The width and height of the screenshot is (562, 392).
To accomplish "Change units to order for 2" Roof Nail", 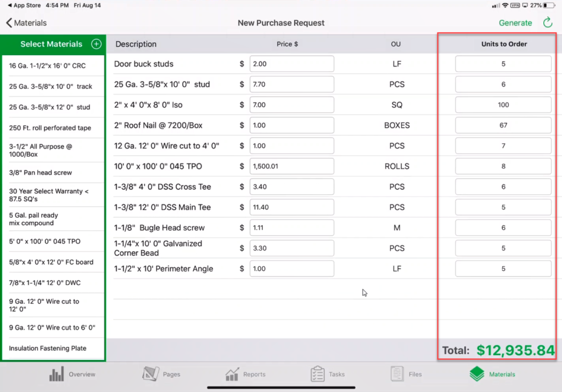I will coord(503,125).
